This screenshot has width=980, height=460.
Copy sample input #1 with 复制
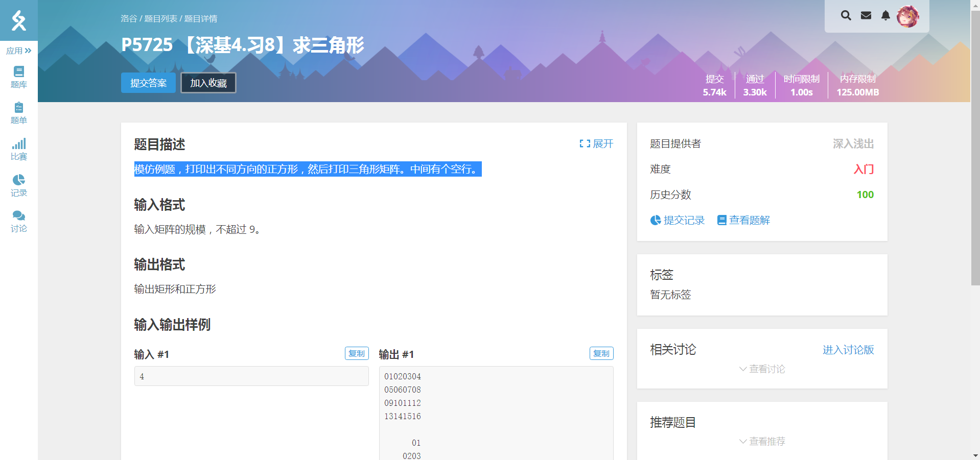pyautogui.click(x=357, y=353)
